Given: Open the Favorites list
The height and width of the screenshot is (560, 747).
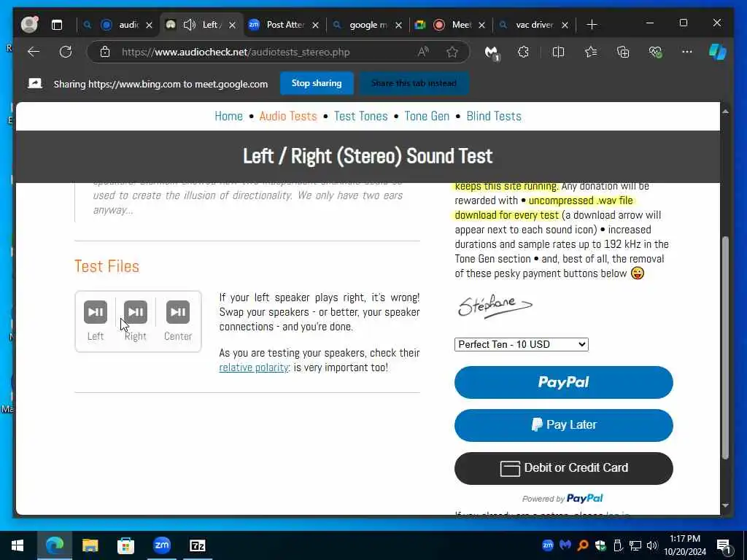Looking at the screenshot, I should (591, 52).
